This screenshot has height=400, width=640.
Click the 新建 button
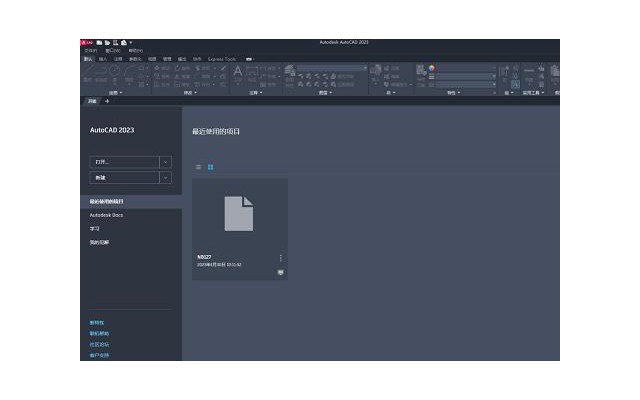(x=124, y=178)
